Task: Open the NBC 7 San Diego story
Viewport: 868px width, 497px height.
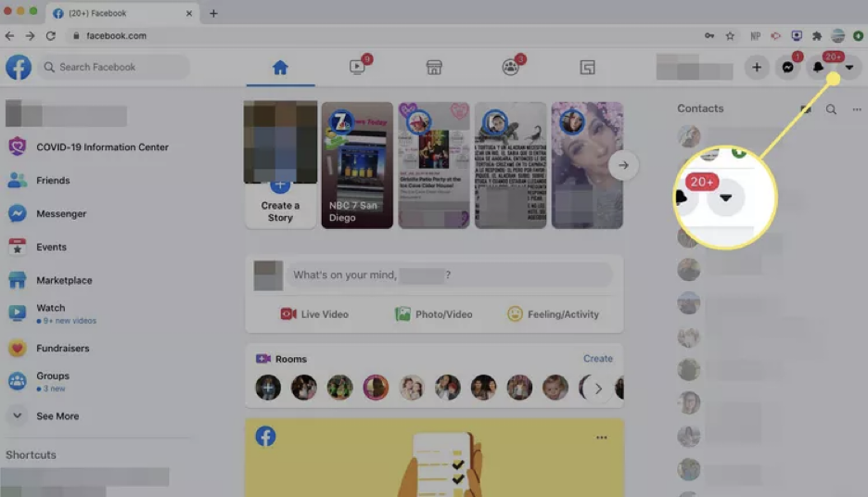Action: pyautogui.click(x=357, y=165)
